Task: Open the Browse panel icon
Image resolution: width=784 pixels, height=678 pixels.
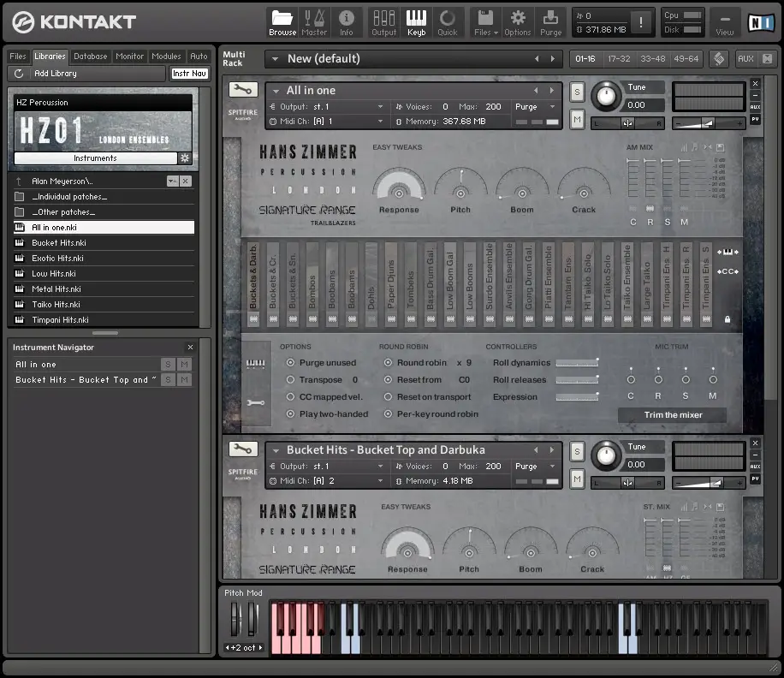Action: click(x=282, y=21)
